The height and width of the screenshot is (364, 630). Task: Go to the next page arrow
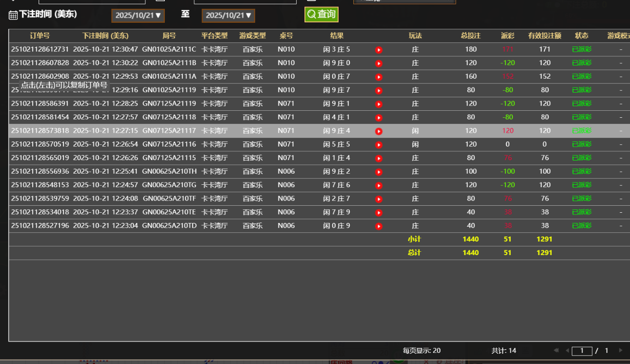coord(620,351)
